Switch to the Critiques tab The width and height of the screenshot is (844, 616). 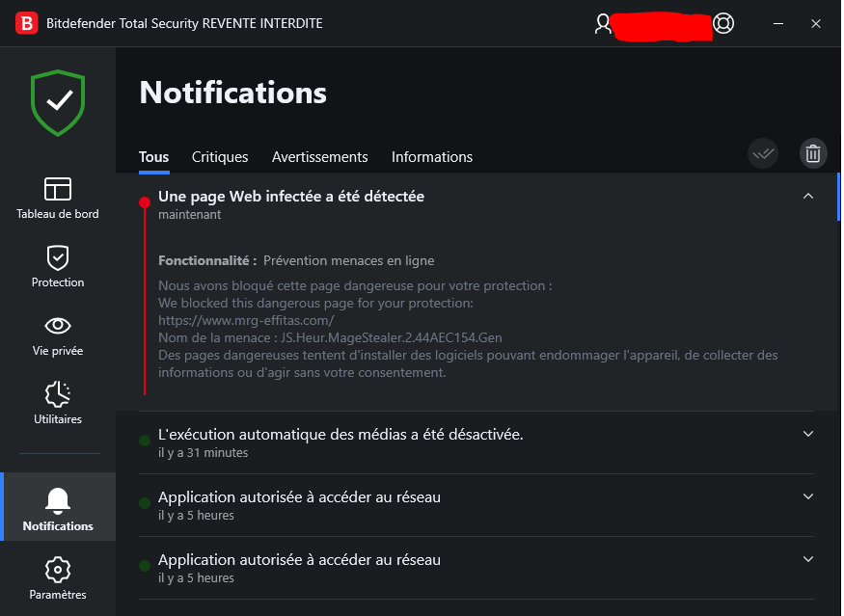[x=220, y=157]
